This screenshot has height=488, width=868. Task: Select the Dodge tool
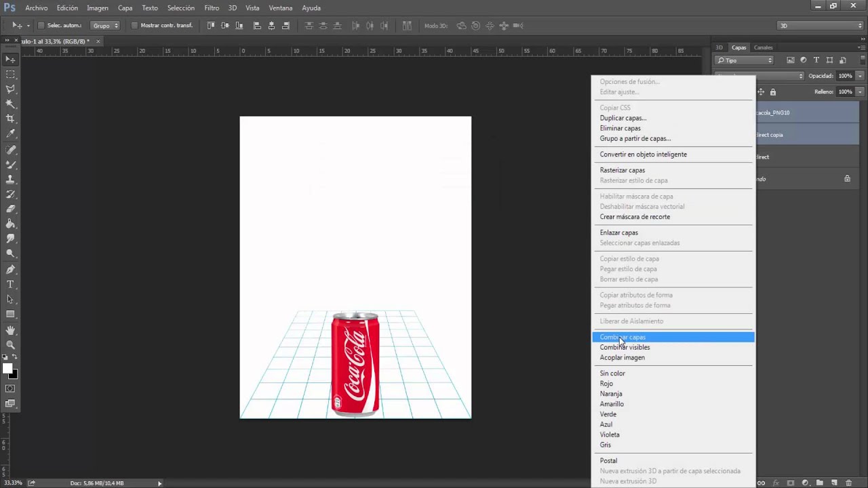10,253
